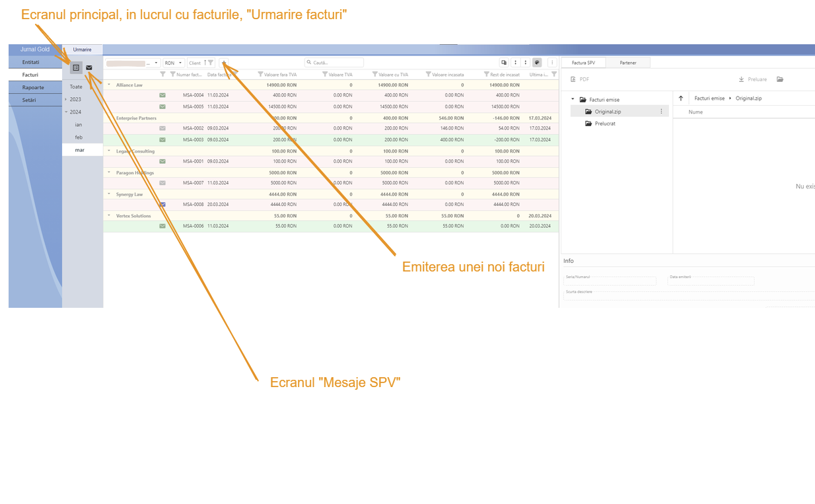Expand the 2023 year tree node

tap(66, 99)
